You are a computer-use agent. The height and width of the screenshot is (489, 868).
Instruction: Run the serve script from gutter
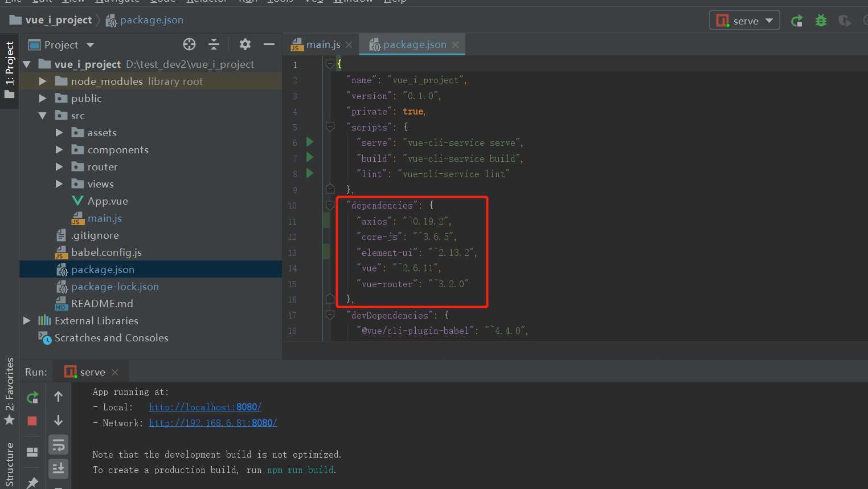tap(310, 142)
